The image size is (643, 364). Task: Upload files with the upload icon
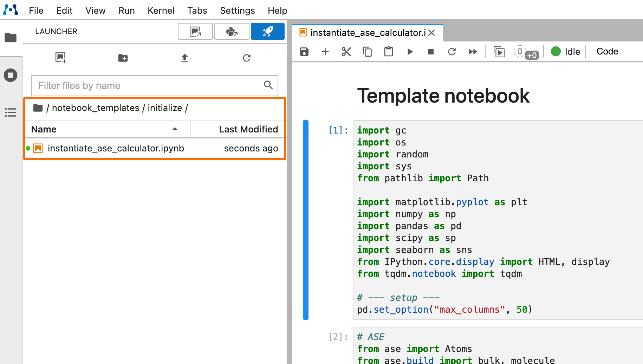click(x=185, y=58)
